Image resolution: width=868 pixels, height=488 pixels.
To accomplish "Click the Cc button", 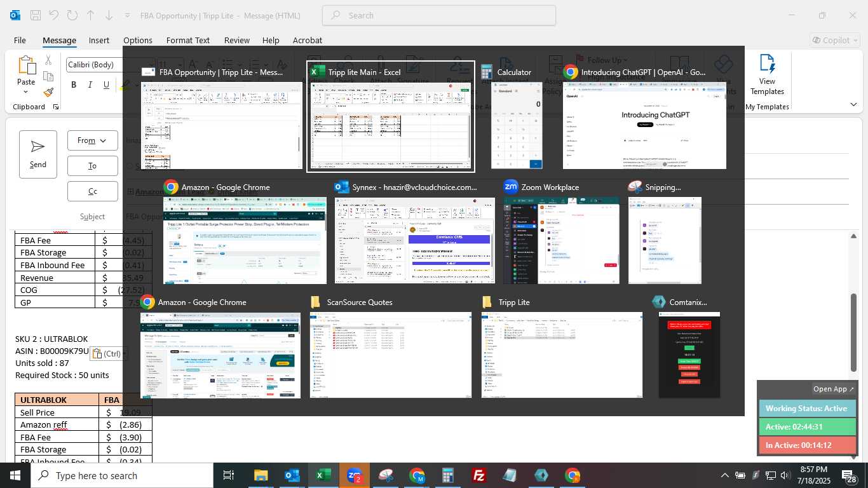I will click(93, 191).
